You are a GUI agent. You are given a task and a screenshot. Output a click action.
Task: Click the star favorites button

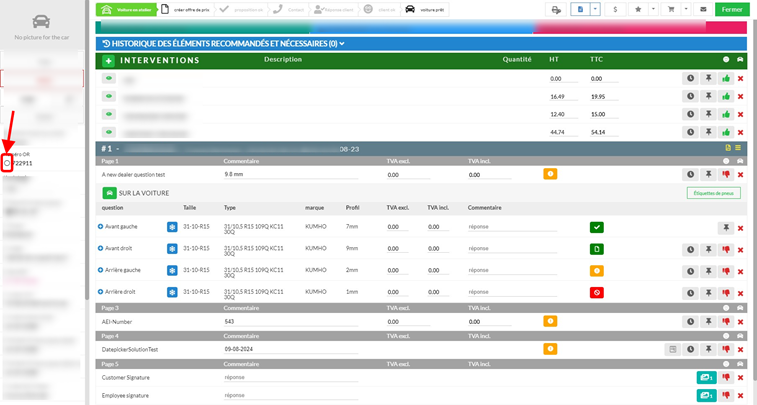pyautogui.click(x=638, y=9)
